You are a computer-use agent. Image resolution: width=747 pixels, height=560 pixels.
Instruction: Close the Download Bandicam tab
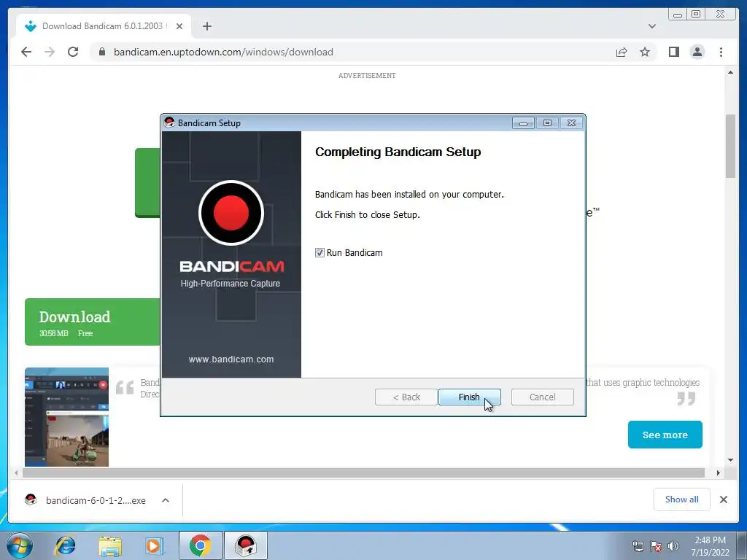click(179, 26)
